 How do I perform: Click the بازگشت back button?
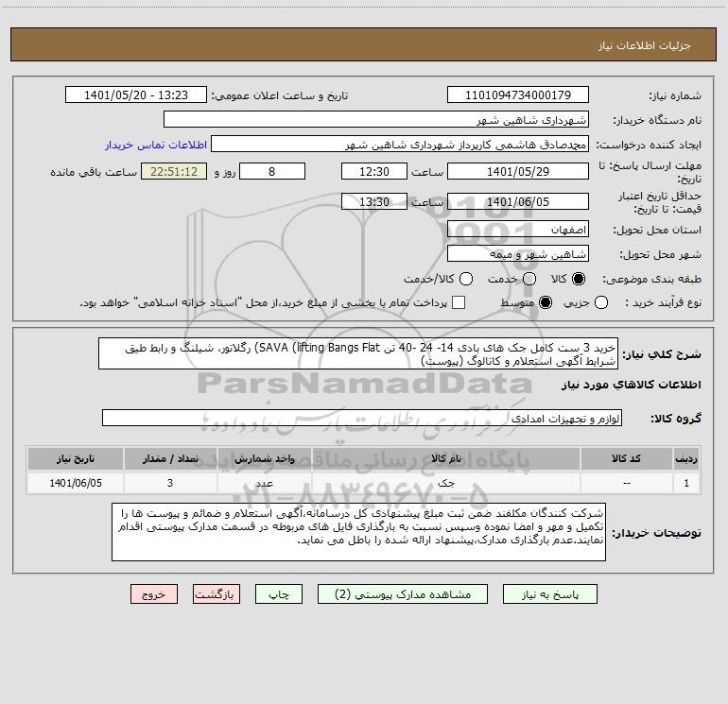pyautogui.click(x=217, y=594)
